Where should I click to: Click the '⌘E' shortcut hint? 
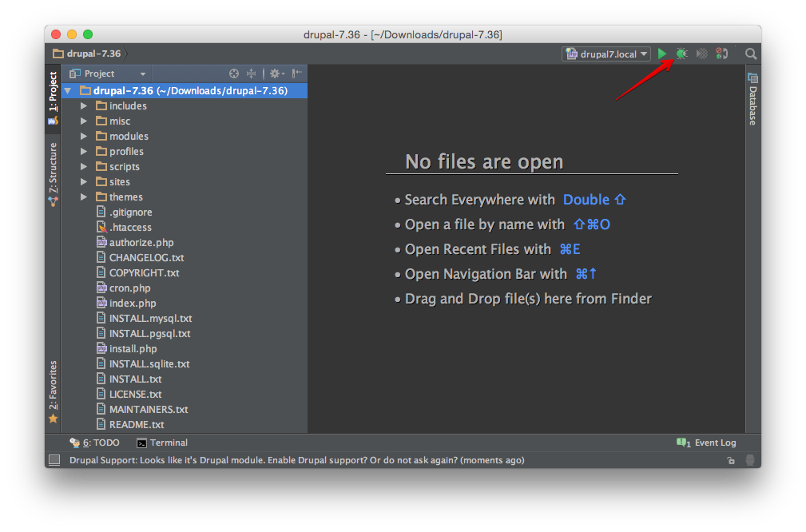[x=570, y=249]
